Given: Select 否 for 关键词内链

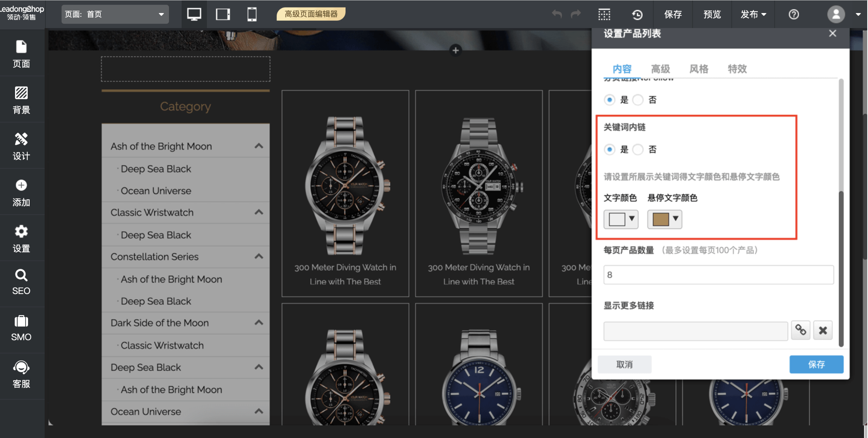Looking at the screenshot, I should [x=638, y=149].
